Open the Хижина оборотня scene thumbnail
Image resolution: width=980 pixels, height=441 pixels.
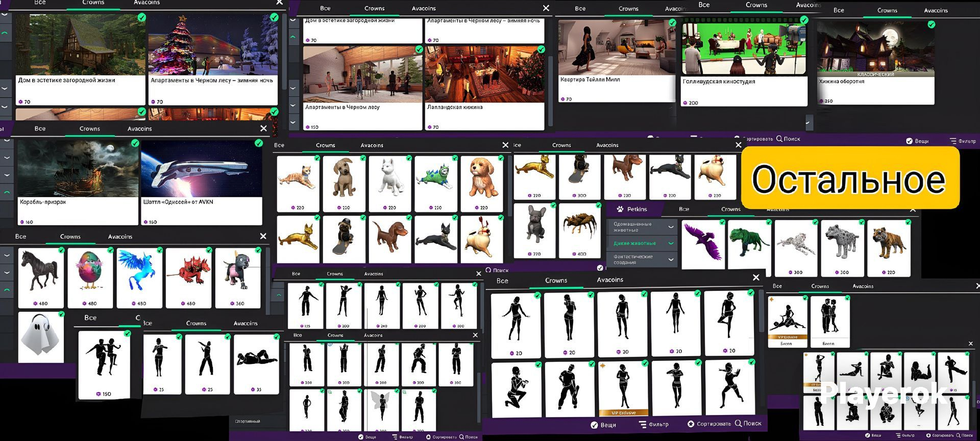[876, 50]
